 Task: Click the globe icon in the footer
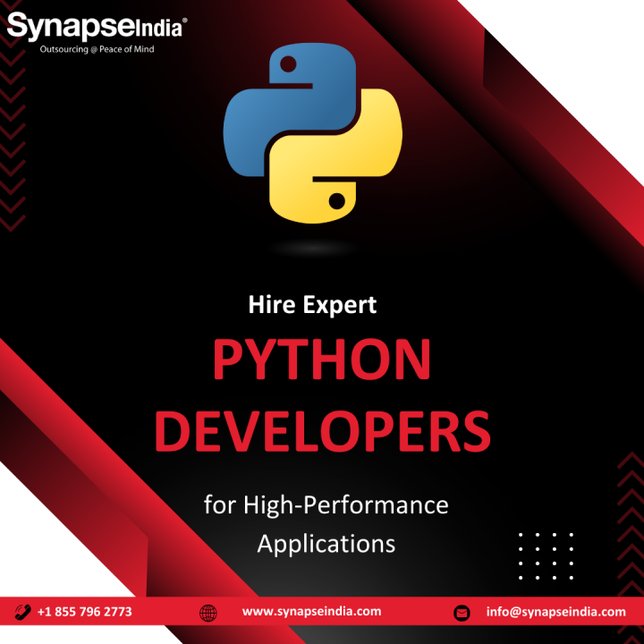click(x=208, y=613)
